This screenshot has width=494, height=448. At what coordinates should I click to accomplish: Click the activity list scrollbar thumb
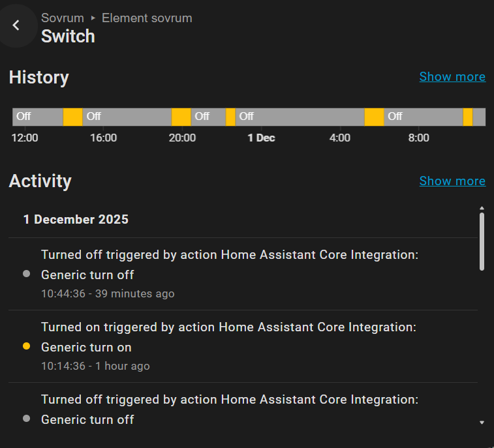click(x=482, y=240)
